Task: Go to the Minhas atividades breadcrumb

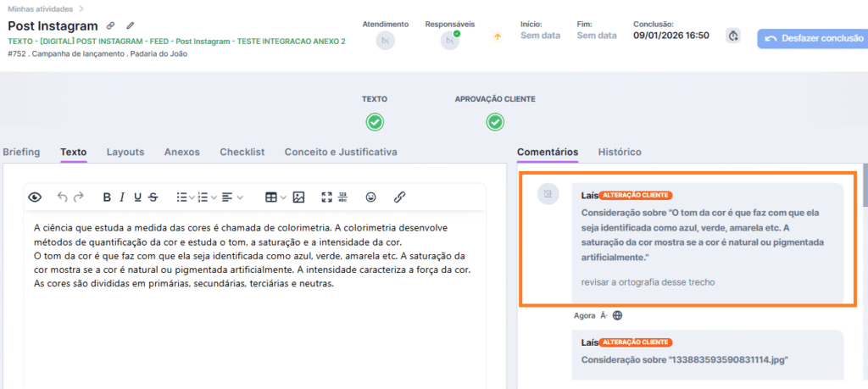Action: coord(39,8)
